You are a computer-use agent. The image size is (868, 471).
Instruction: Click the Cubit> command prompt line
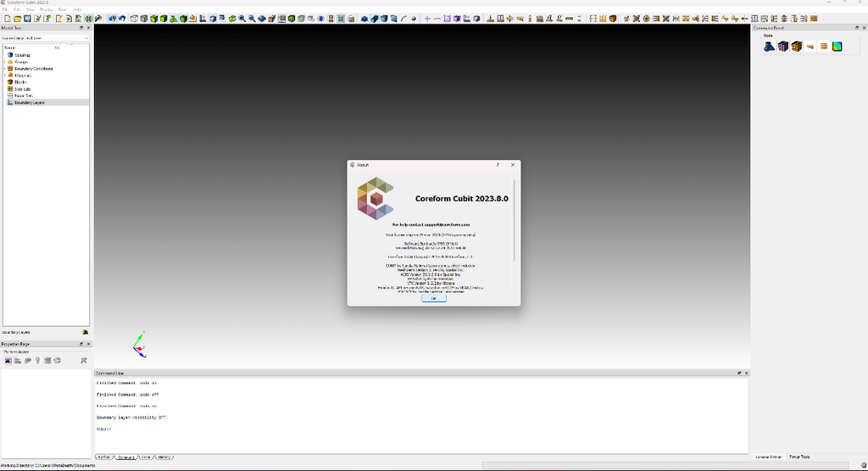click(104, 429)
